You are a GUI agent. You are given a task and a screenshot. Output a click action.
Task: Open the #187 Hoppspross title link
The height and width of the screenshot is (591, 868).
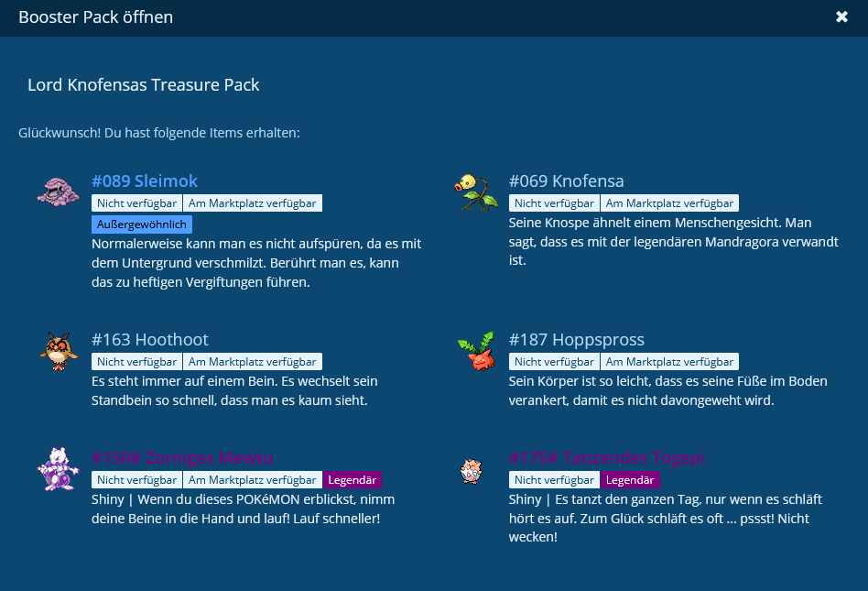[576, 340]
